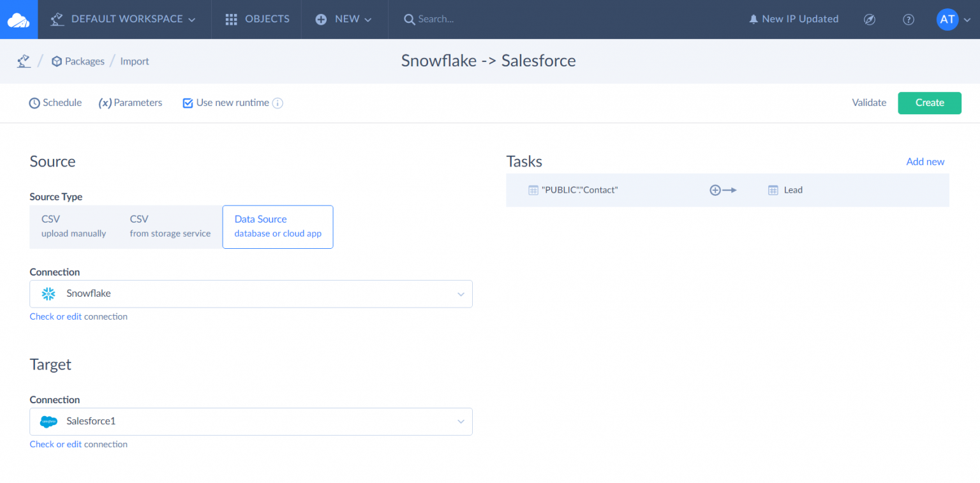Image resolution: width=980 pixels, height=483 pixels.
Task: Click the Add new task link
Action: [924, 161]
